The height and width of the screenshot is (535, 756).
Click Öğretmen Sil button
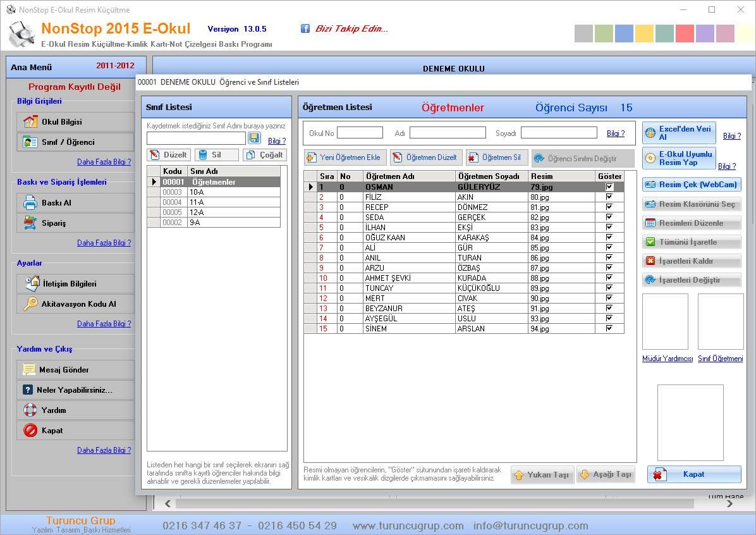497,157
